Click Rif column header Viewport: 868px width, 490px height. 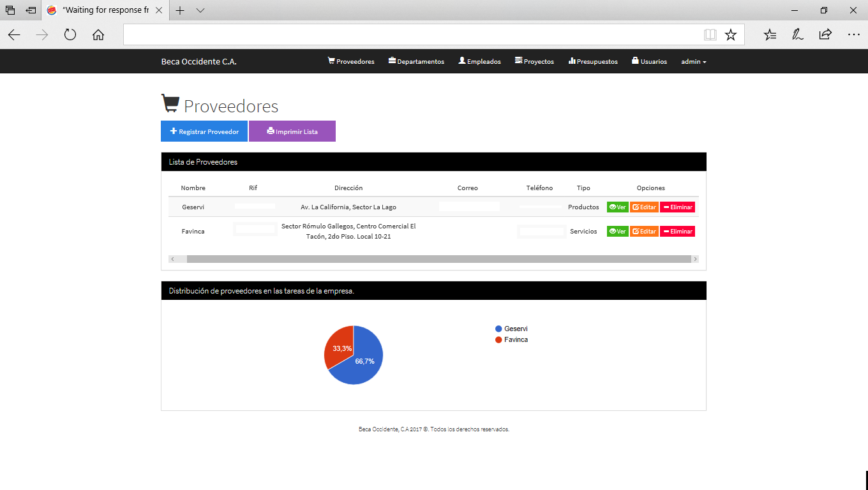coord(253,188)
